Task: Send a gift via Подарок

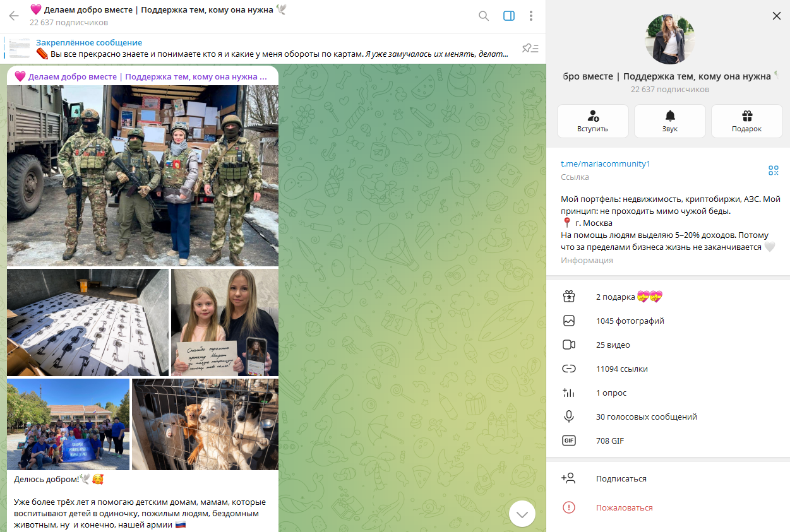Action: [747, 121]
